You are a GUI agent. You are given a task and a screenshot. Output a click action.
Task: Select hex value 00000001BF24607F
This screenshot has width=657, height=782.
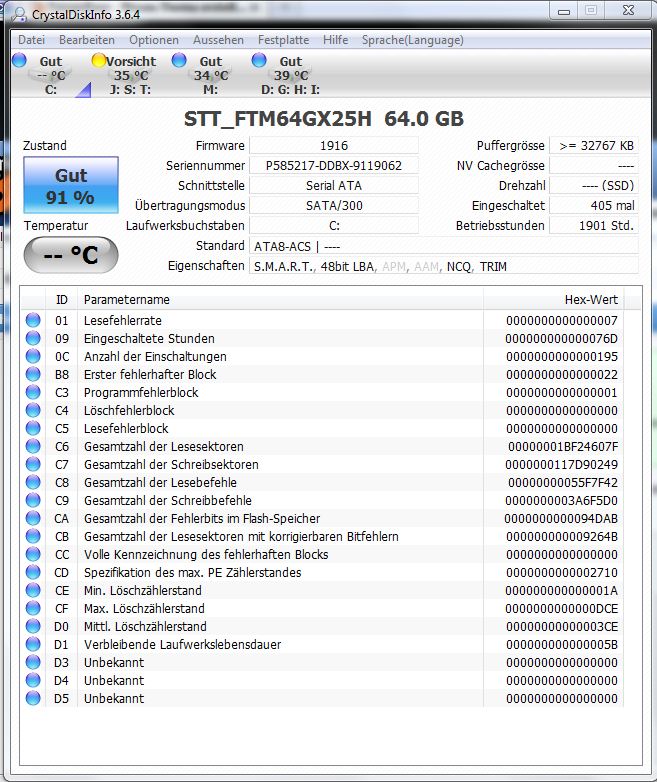click(563, 446)
